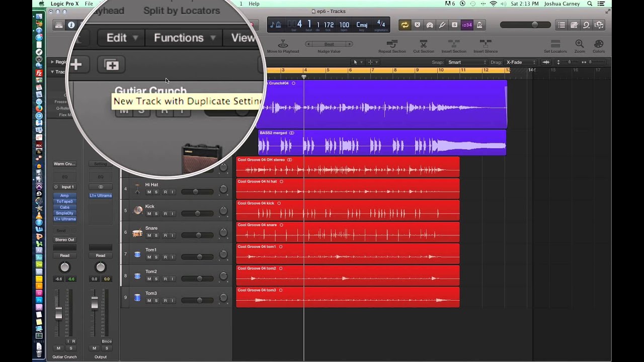
Task: Mute the Hi Hat track
Action: (149, 192)
